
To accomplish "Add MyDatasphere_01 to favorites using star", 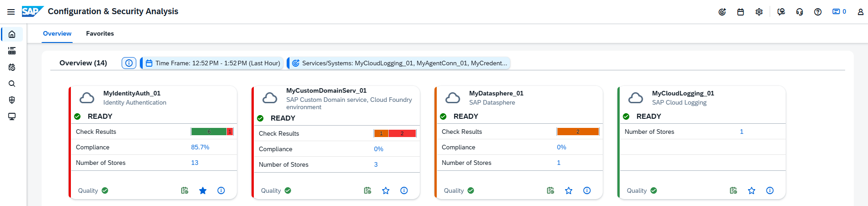I will tap(568, 190).
